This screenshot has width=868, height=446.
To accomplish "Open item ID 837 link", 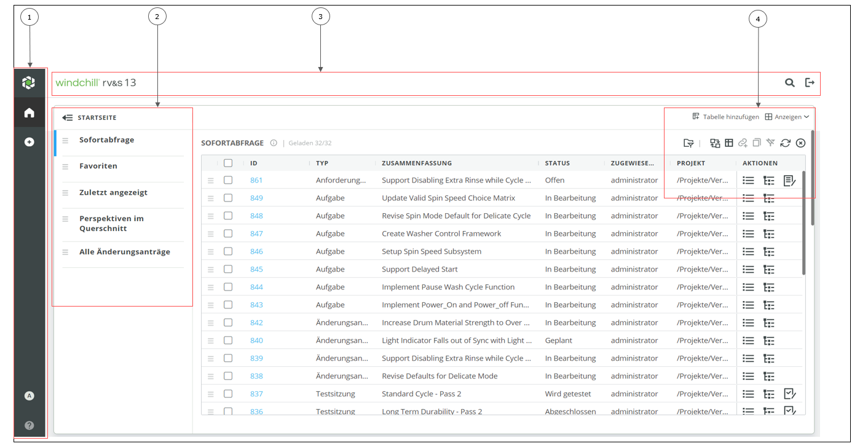I will tap(256, 394).
